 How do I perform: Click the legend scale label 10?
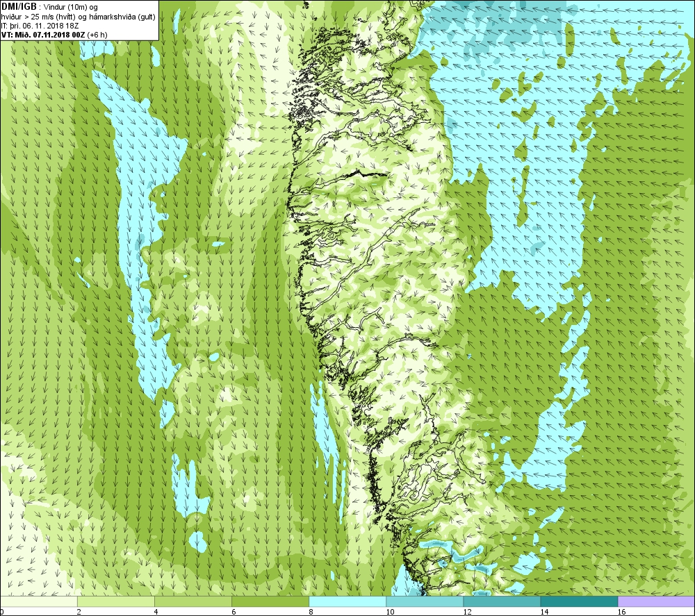(x=390, y=612)
